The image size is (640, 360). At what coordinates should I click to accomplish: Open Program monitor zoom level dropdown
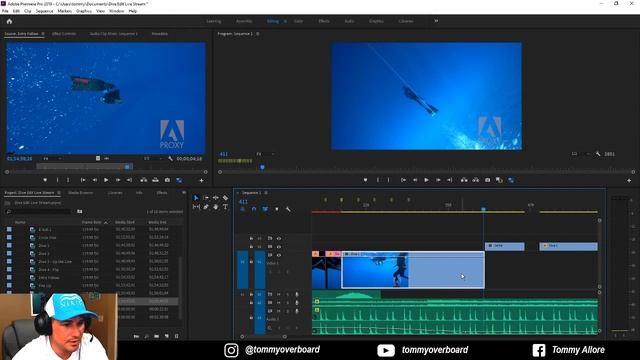265,154
